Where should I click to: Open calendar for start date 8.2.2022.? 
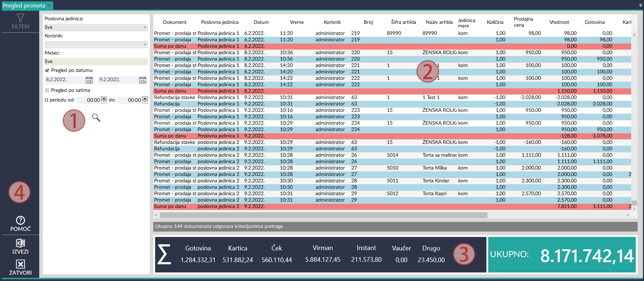(x=89, y=80)
